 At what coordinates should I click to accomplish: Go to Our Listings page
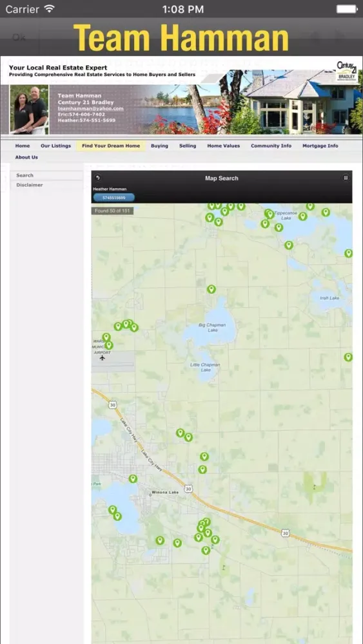coord(56,146)
